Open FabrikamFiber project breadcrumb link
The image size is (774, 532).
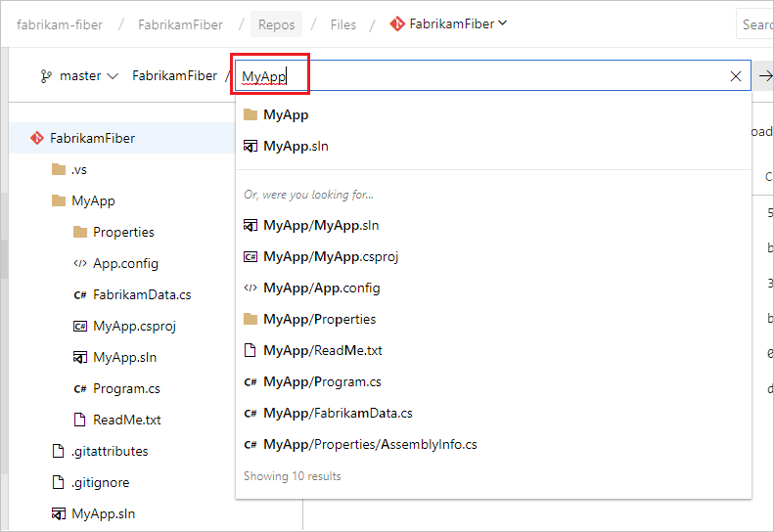point(180,24)
